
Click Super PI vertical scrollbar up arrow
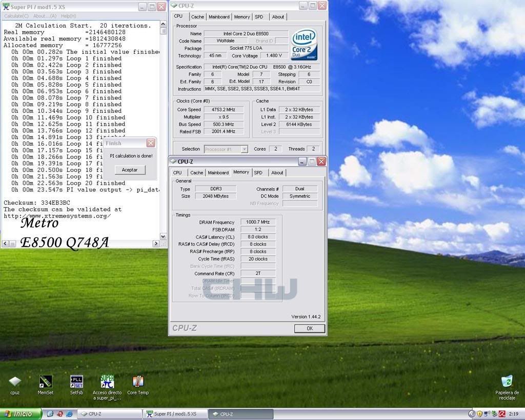(163, 24)
